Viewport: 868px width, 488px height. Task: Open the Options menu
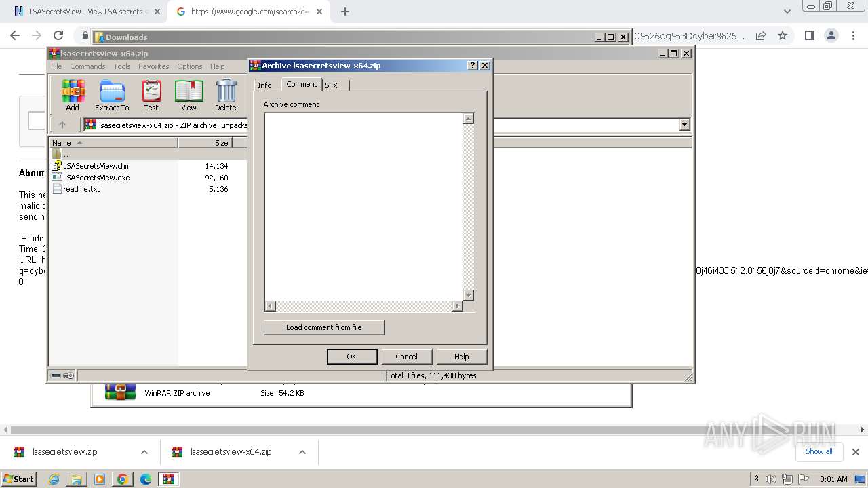pyautogui.click(x=190, y=66)
